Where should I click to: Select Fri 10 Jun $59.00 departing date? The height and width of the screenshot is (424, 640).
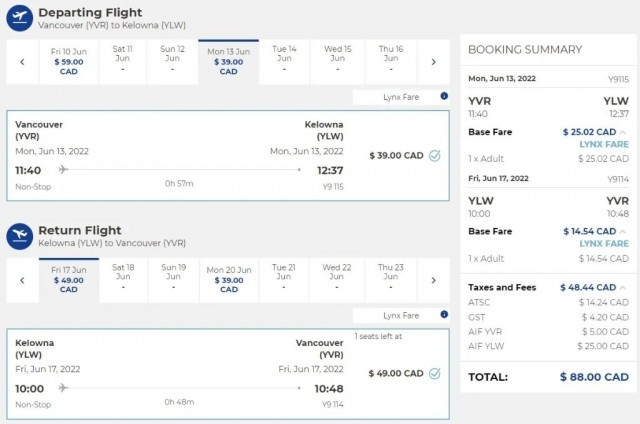click(x=69, y=62)
